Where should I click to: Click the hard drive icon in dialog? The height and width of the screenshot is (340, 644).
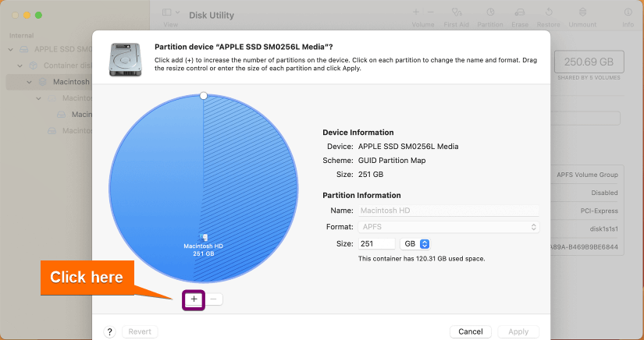click(x=126, y=59)
